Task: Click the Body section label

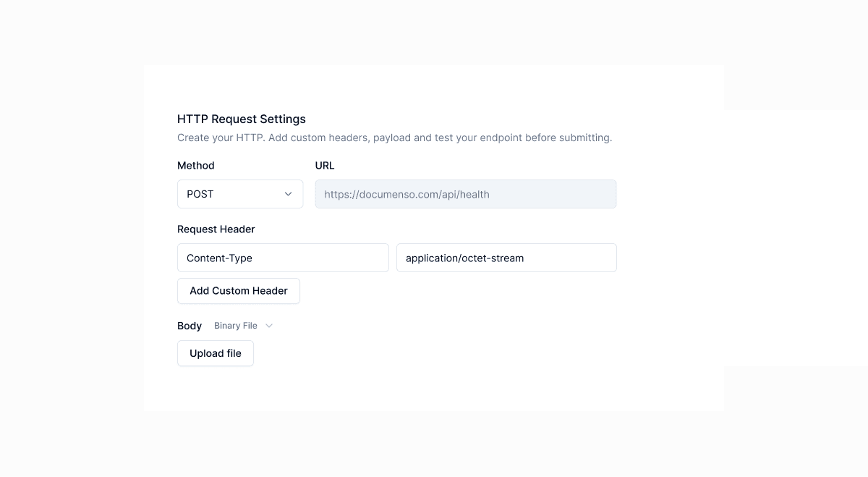Action: (x=190, y=326)
